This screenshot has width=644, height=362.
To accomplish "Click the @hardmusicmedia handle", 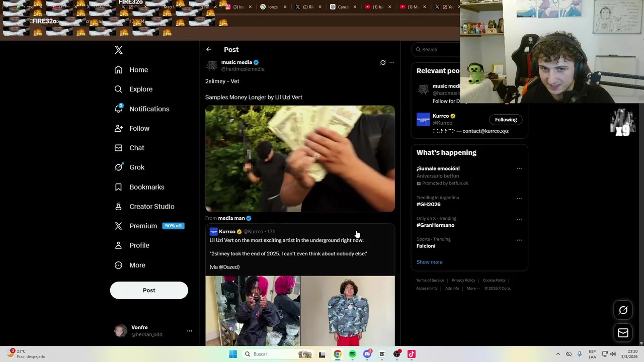I will 243,69.
